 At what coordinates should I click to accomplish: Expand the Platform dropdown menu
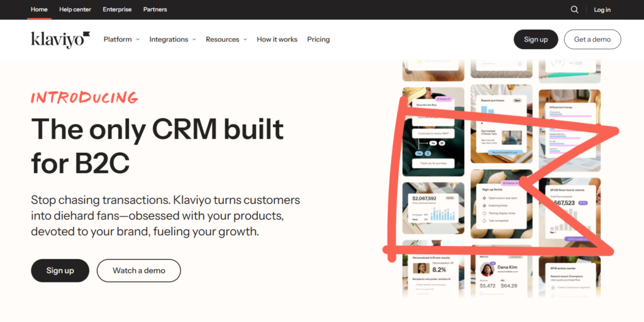click(121, 40)
